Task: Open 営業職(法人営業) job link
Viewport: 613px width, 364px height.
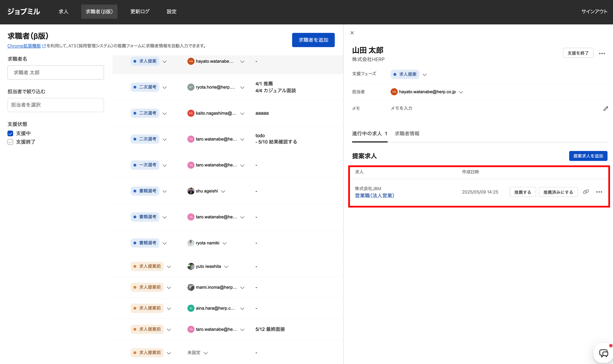Action: pos(374,195)
